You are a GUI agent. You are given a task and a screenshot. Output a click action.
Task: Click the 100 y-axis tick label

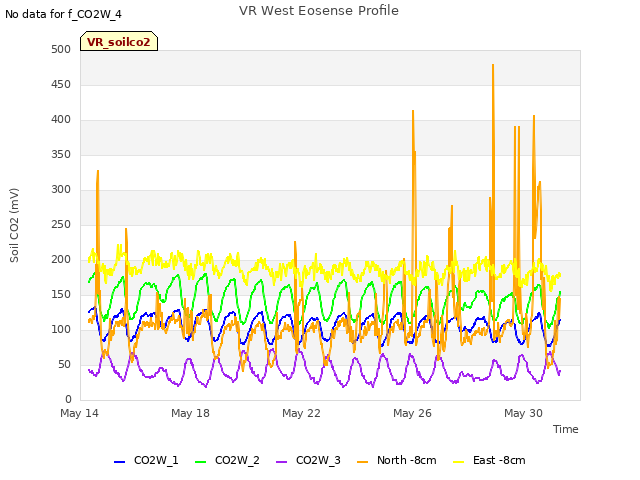(61, 329)
